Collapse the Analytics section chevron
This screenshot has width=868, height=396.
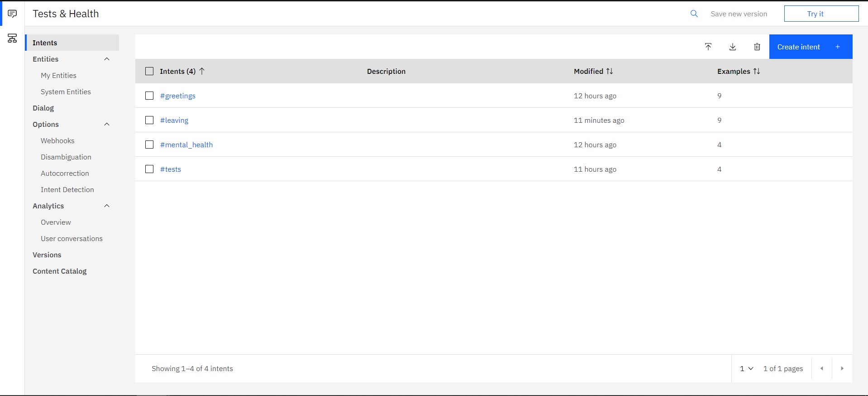(107, 206)
